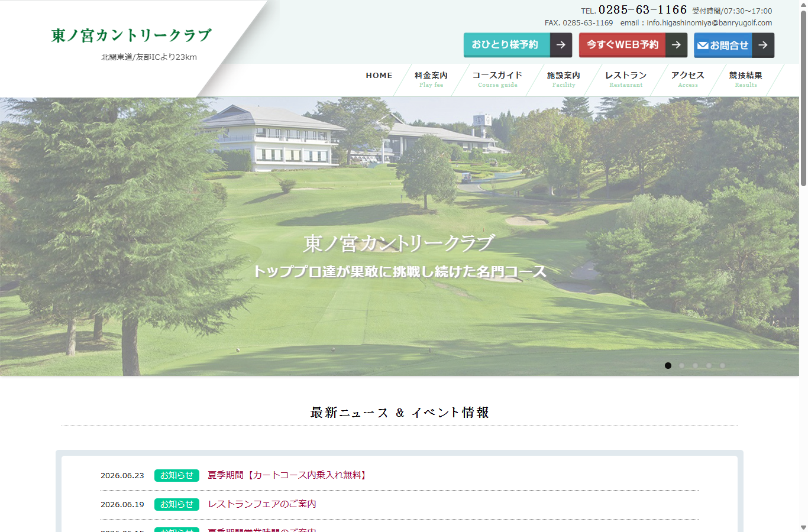Screen dimensions: 808x532
Task: Click the 北関東道/友部ICより23km tagline
Action: pyautogui.click(x=149, y=57)
